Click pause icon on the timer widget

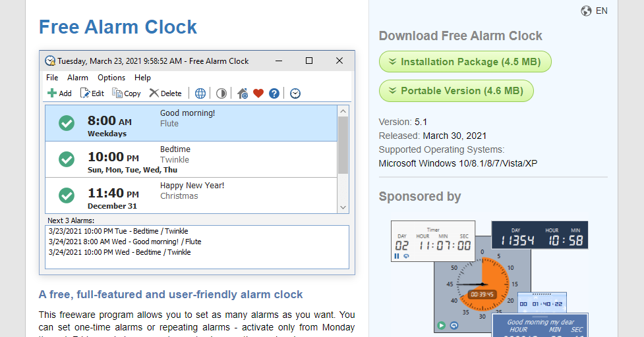[397, 256]
